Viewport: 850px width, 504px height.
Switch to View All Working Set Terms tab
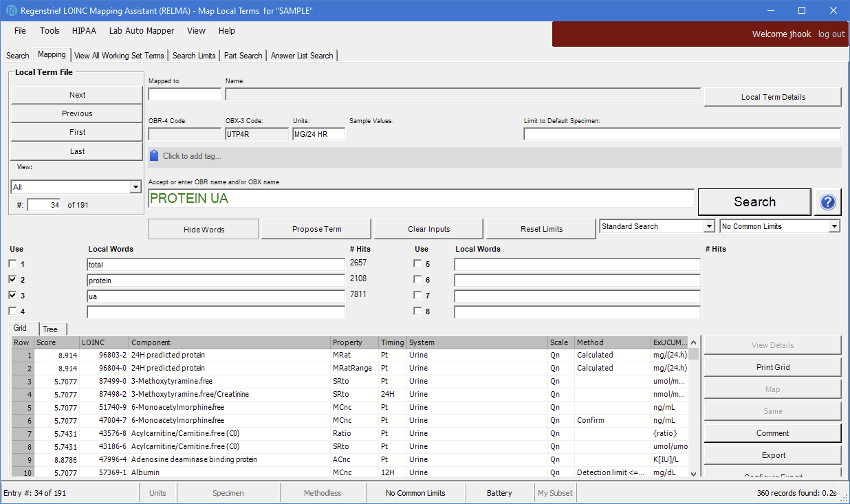pos(120,56)
